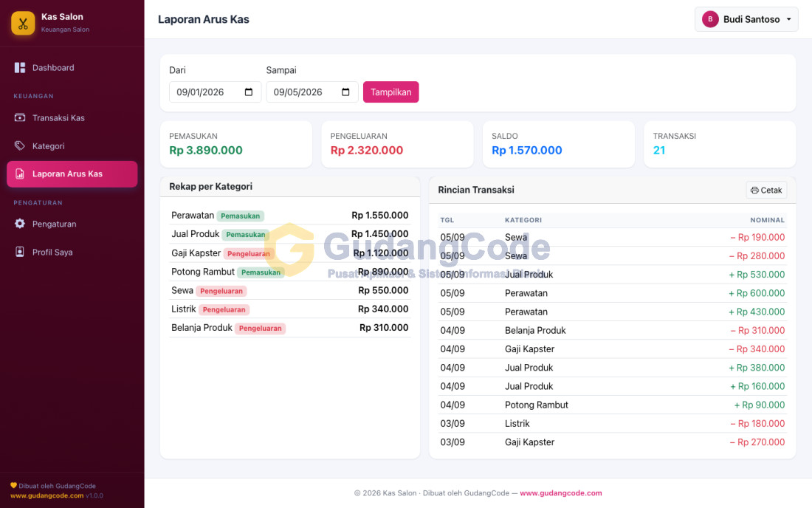The image size is (812, 508).
Task: Click the Potong Rambut amount Rp 890.000
Action: (x=383, y=272)
